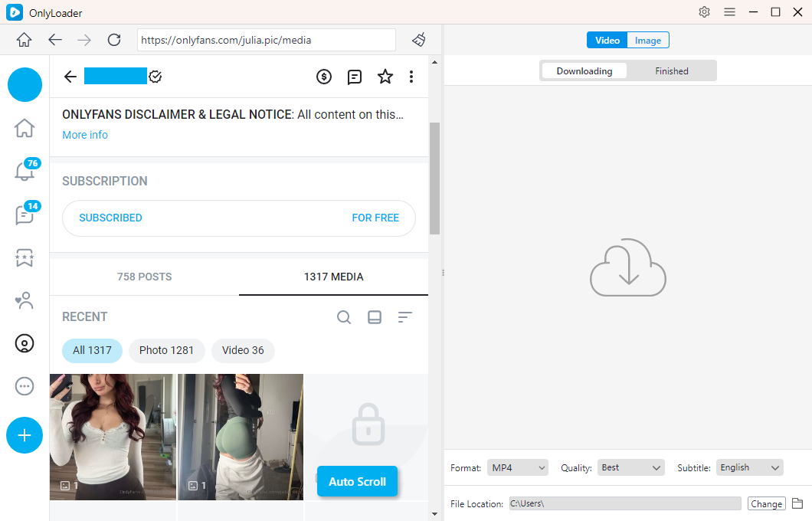Switch to Image download mode

click(648, 41)
